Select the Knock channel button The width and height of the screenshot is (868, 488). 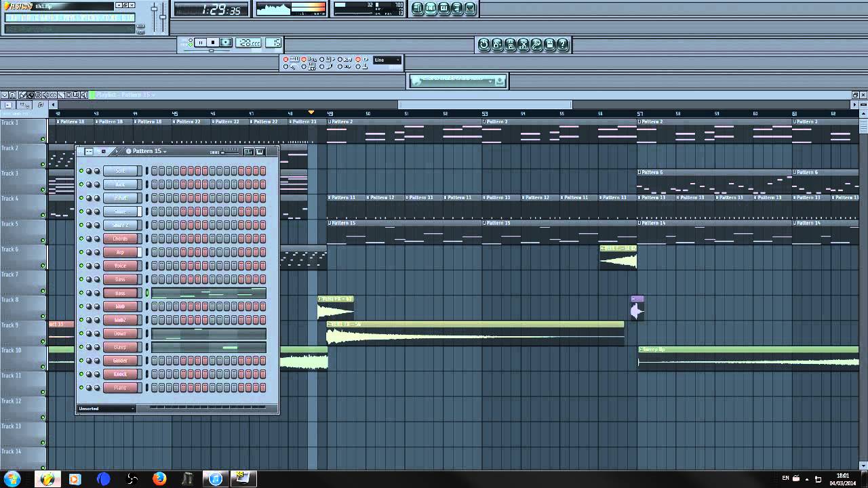[x=120, y=374]
